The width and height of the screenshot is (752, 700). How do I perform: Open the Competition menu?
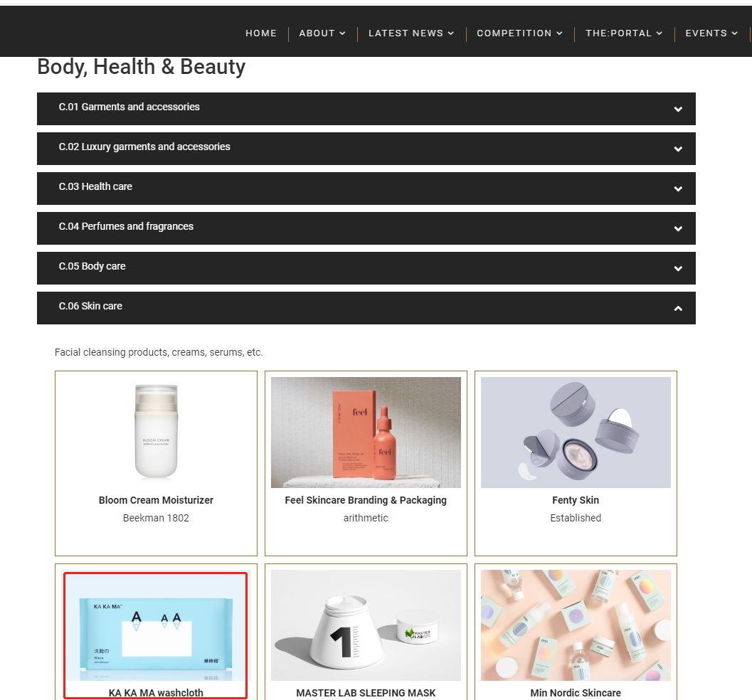coord(519,33)
